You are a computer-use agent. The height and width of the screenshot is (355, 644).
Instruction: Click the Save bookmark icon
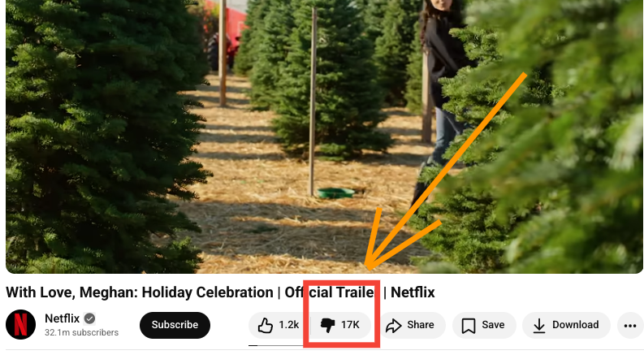[x=469, y=326]
